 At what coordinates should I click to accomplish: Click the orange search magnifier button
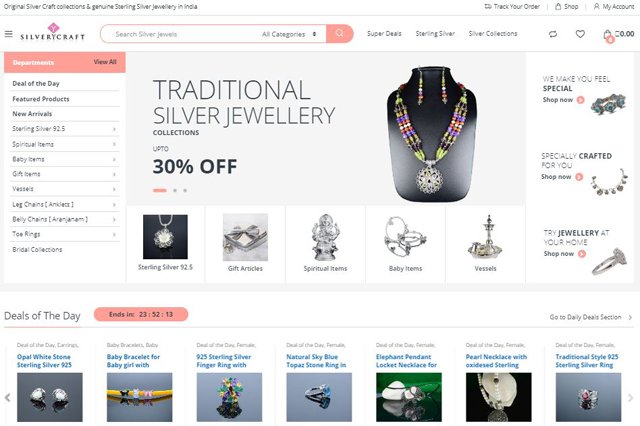point(340,33)
